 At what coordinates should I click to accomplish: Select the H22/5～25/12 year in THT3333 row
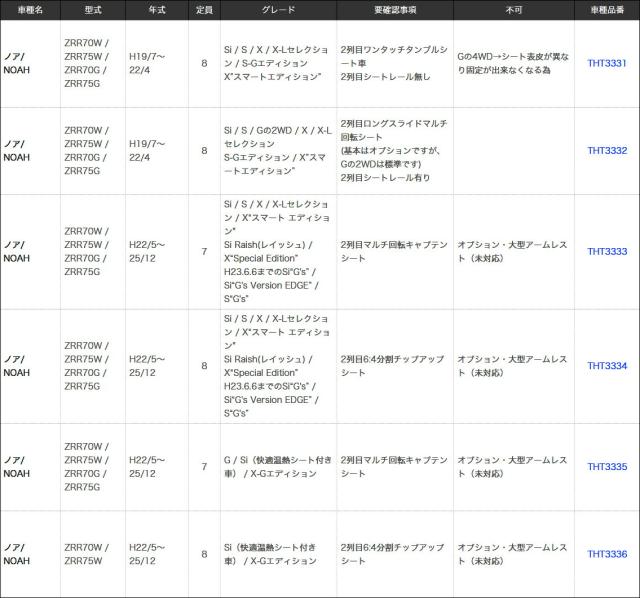[x=147, y=251]
